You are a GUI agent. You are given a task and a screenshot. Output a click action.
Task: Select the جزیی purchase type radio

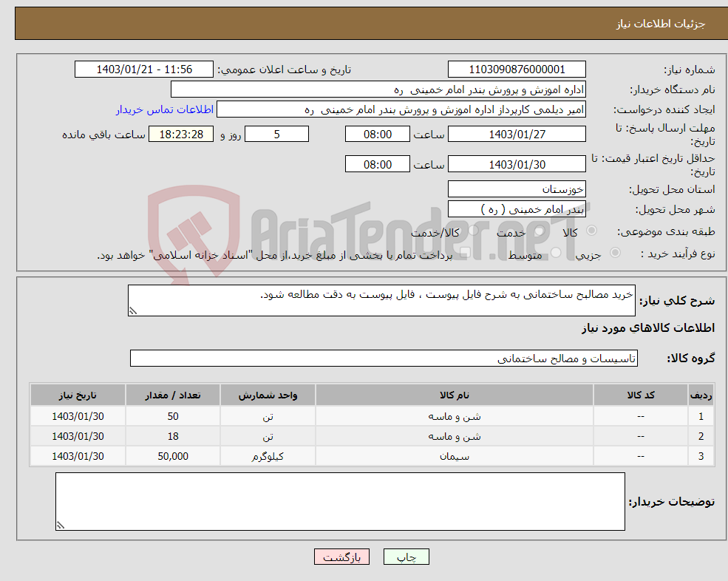(x=615, y=253)
